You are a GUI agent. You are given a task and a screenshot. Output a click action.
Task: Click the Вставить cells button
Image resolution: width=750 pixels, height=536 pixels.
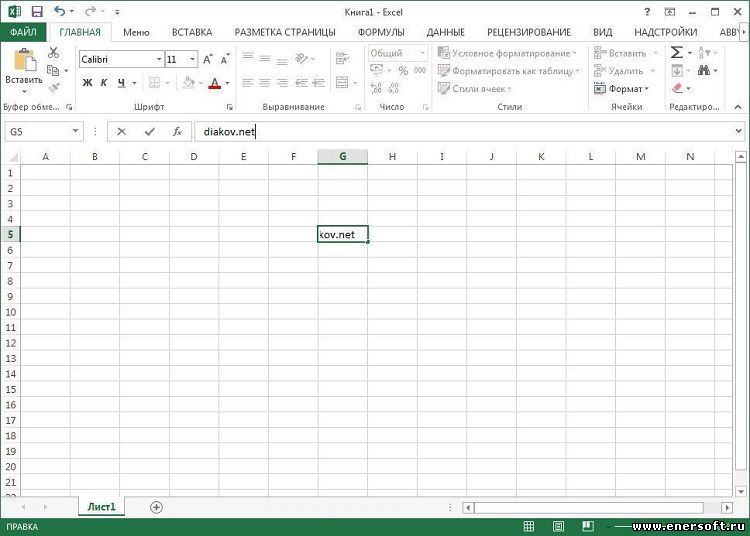(x=626, y=53)
